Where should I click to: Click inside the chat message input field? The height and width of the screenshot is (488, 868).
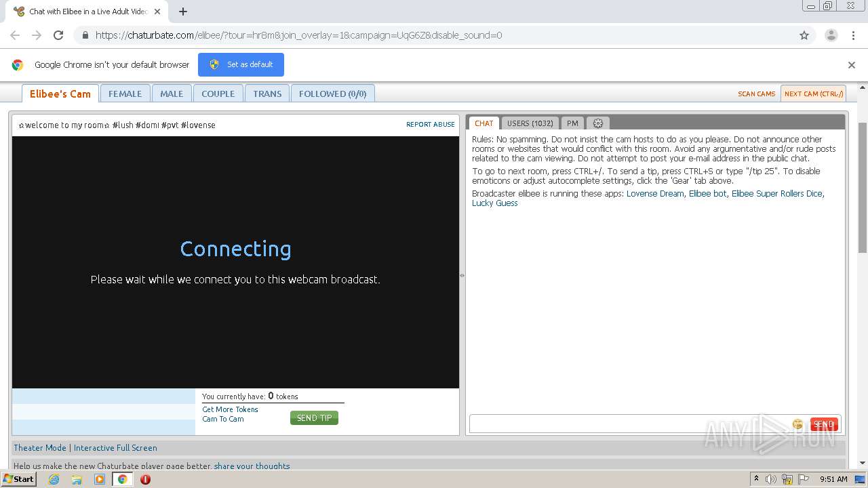pos(631,424)
